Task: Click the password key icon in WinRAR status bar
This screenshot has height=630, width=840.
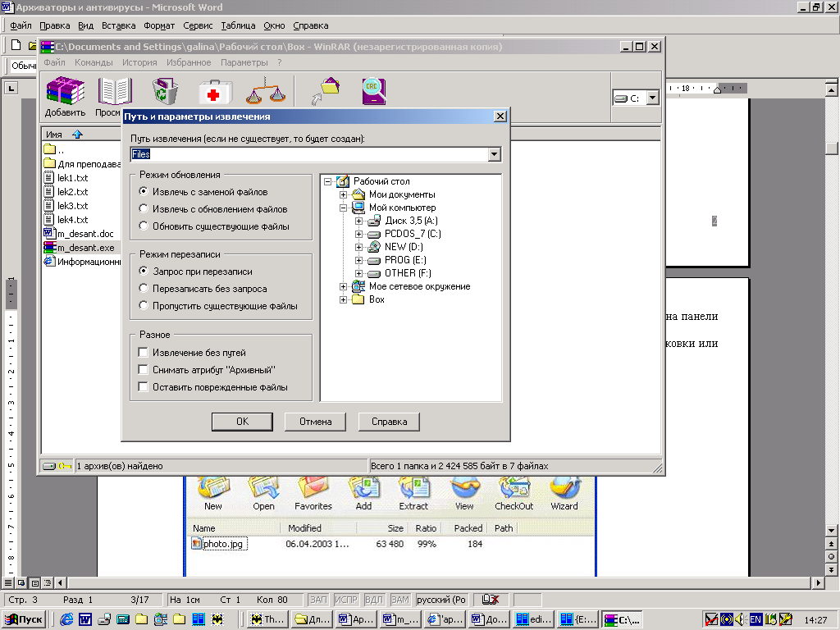Action: tap(65, 466)
